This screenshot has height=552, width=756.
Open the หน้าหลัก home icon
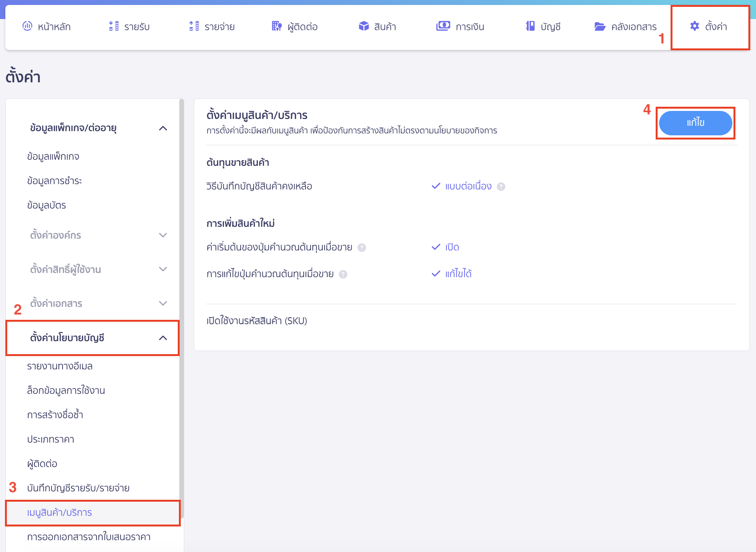[27, 26]
